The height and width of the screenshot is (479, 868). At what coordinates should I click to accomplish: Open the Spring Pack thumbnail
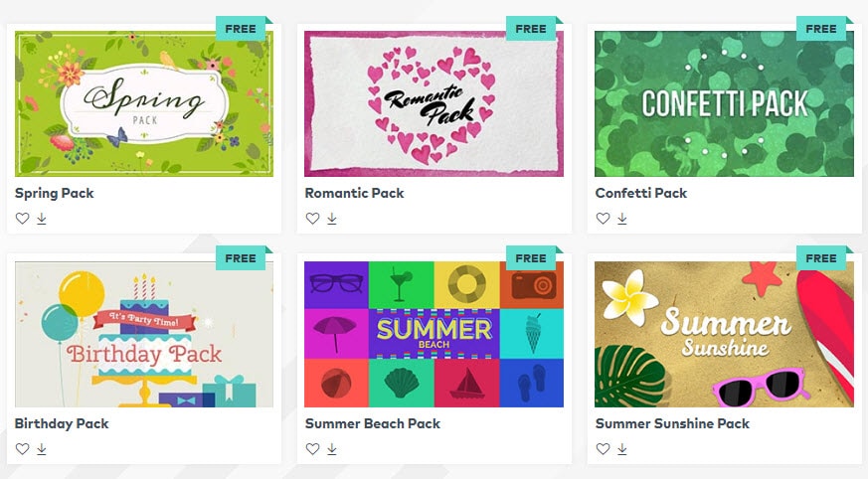point(144,103)
